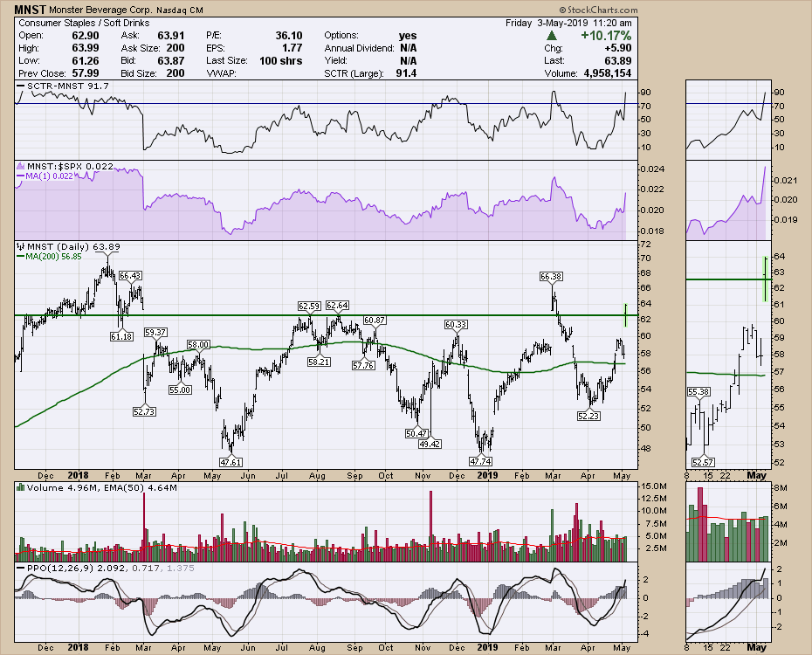Click the MNST ticker symbol title
Image resolution: width=812 pixels, height=655 pixels.
pyautogui.click(x=30, y=10)
